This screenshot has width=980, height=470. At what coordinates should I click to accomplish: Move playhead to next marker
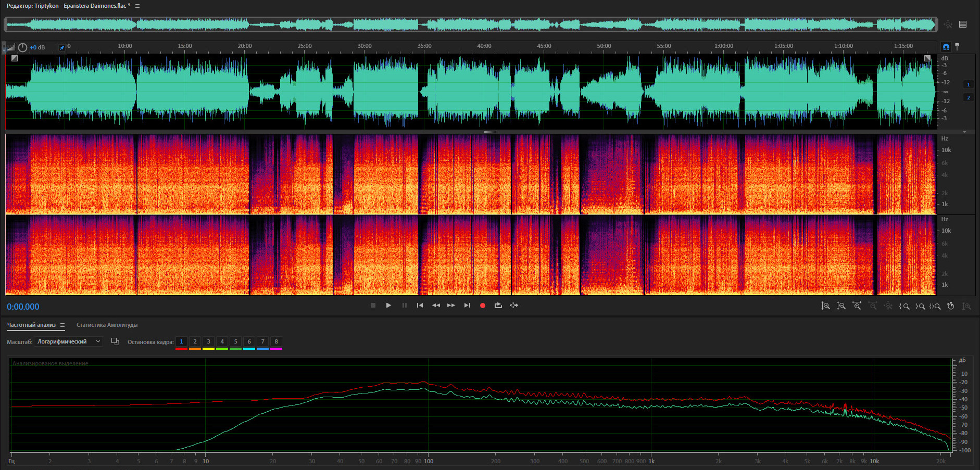point(467,306)
